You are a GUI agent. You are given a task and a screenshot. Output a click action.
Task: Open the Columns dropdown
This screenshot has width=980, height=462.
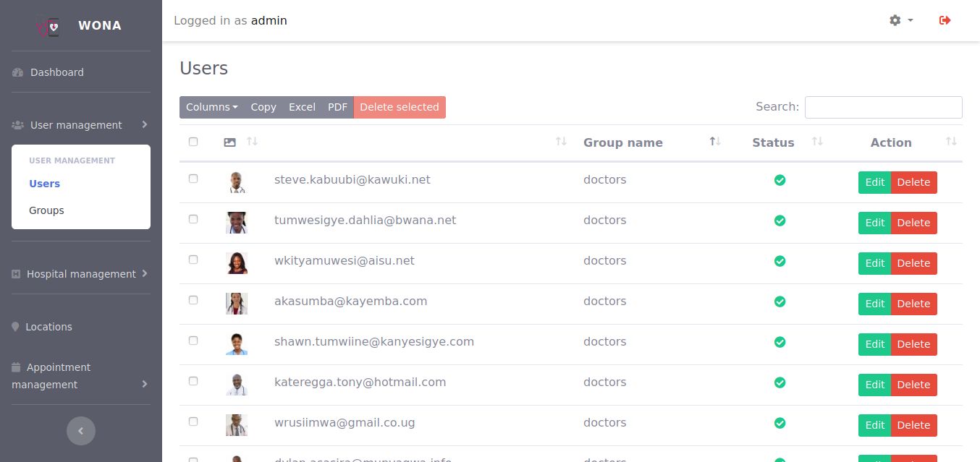coord(211,107)
